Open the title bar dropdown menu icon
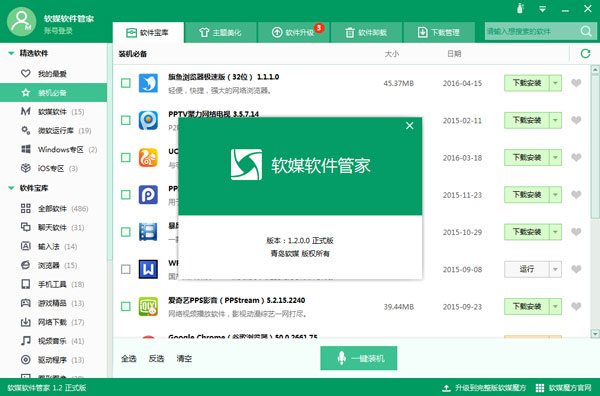Viewport: 600px width, 396px height. point(542,9)
